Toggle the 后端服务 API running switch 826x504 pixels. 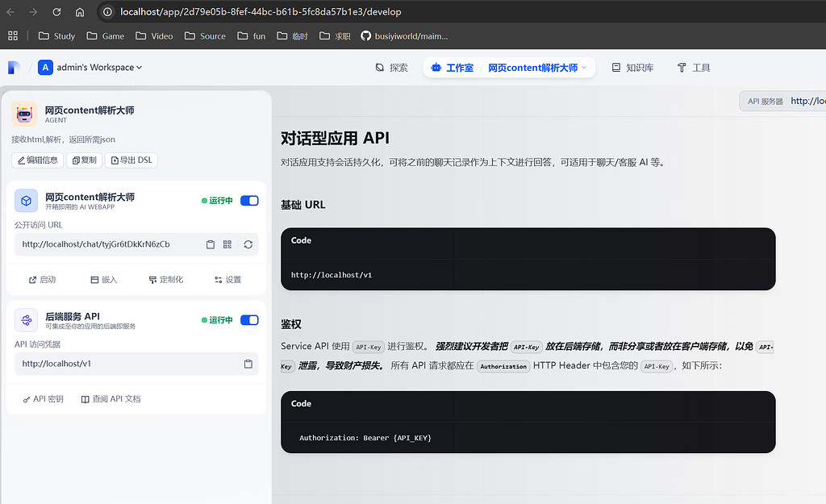point(249,320)
